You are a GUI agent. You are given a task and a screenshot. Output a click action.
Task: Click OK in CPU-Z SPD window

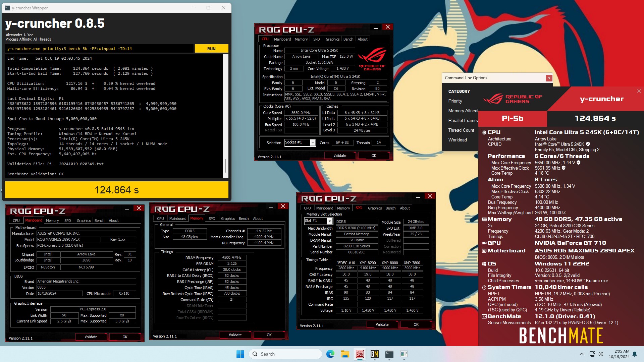click(x=416, y=324)
